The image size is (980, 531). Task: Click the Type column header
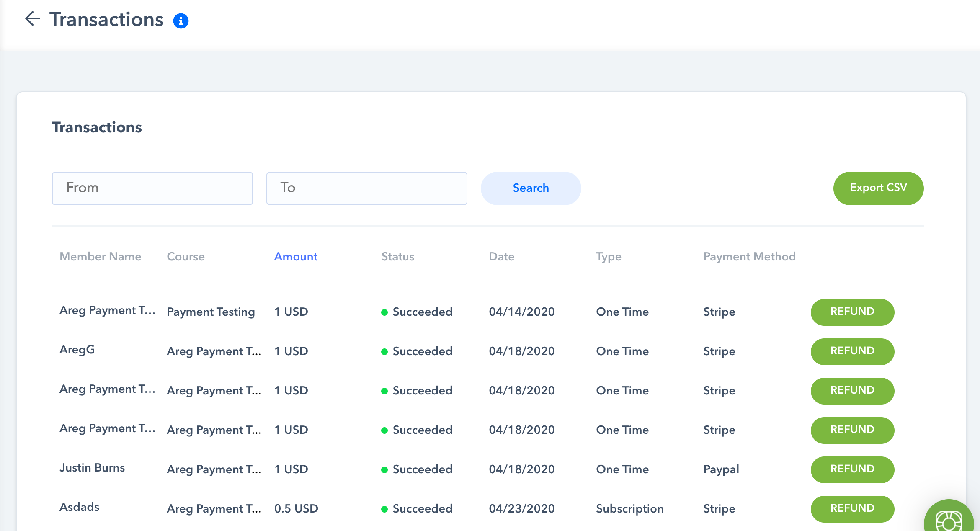609,257
